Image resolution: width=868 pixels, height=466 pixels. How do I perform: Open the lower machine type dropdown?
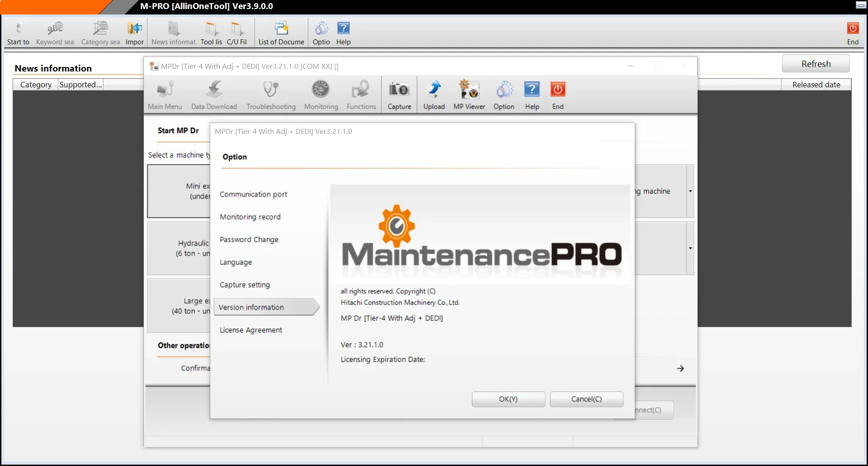pyautogui.click(x=690, y=248)
